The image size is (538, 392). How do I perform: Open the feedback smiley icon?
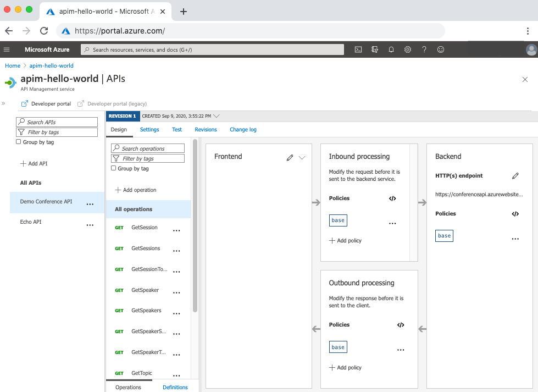click(x=441, y=50)
